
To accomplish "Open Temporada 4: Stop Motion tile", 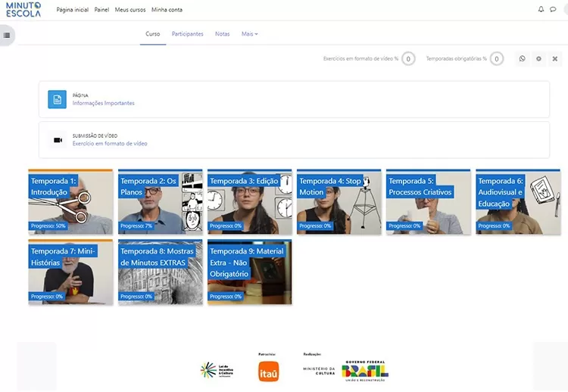I will 339,202.
